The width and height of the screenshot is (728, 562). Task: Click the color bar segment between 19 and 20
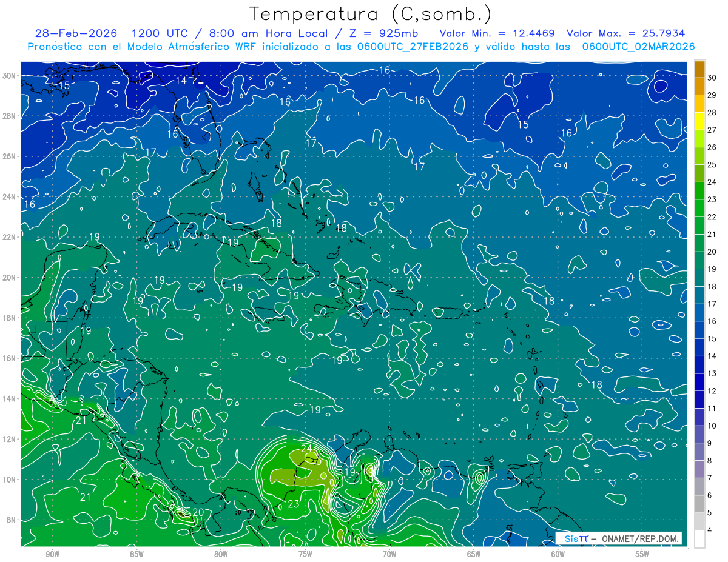click(x=700, y=260)
